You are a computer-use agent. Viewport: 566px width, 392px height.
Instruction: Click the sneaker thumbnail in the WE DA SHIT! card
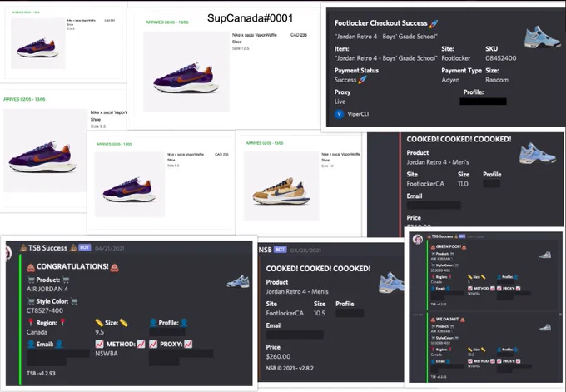tap(544, 327)
